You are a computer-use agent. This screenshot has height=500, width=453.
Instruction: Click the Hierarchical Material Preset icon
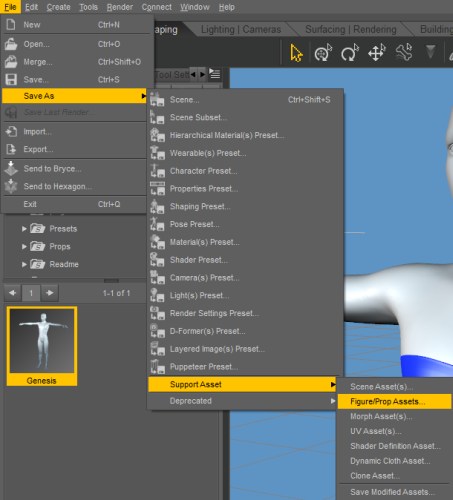coord(157,135)
